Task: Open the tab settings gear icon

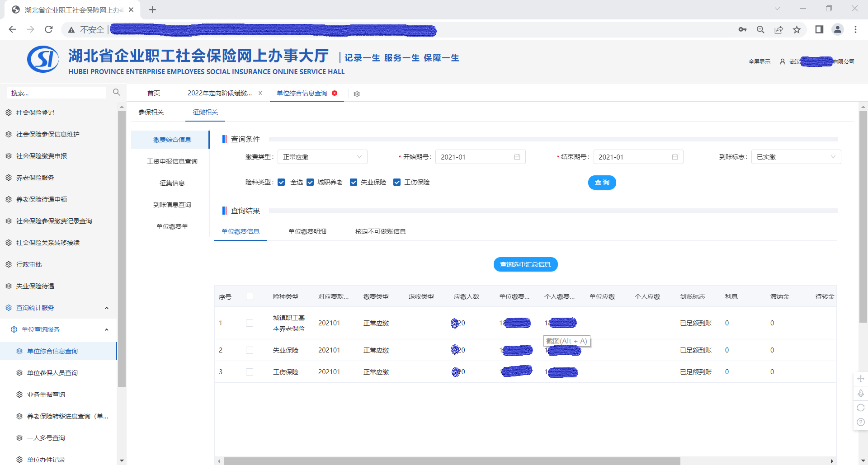Action: 357,94
